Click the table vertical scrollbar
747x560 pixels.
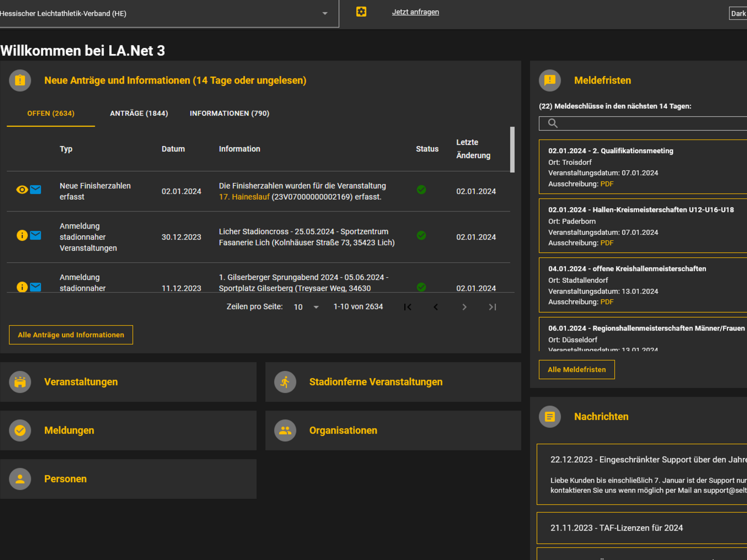[x=512, y=150]
